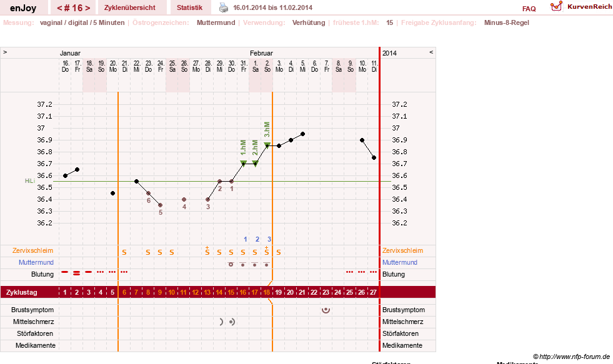Expand chart with top-left arrow

point(5,52)
